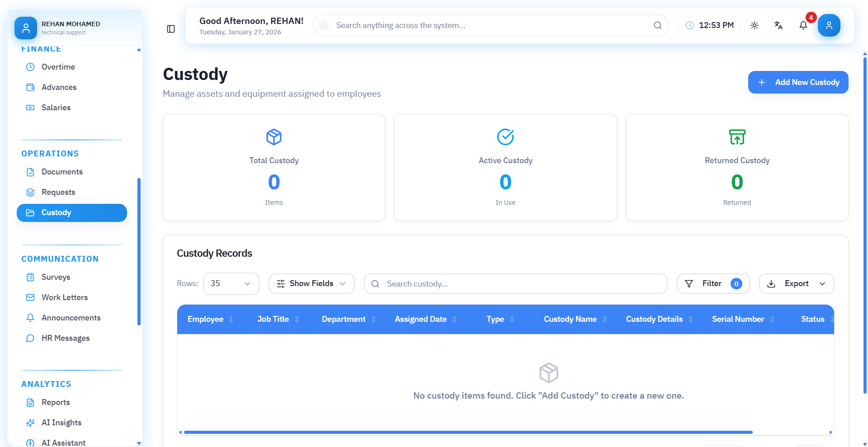Screen dimensions: 868x447
Task: Open notifications bell icon
Action: 803,25
